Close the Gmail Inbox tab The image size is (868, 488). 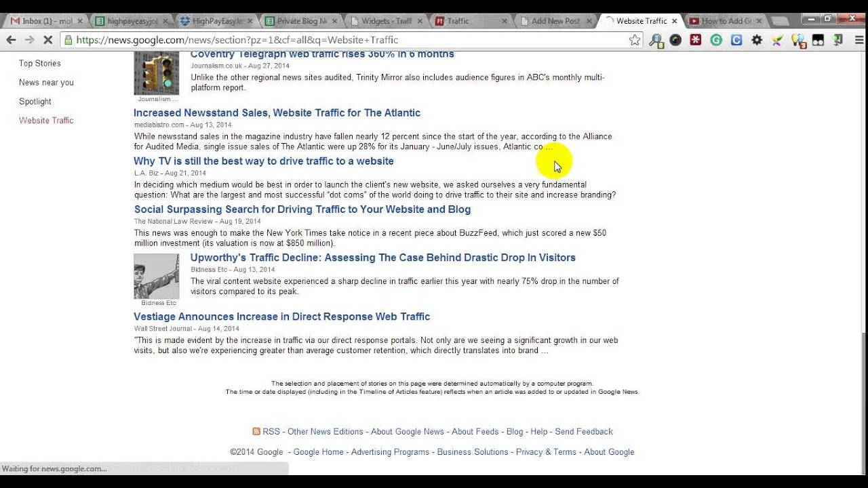tap(80, 21)
